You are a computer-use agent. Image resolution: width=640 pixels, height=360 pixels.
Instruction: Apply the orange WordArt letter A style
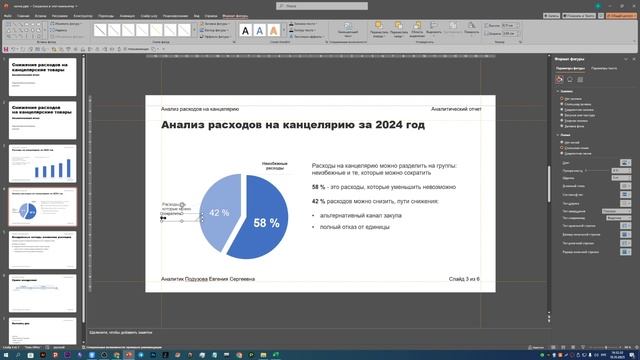(273, 30)
